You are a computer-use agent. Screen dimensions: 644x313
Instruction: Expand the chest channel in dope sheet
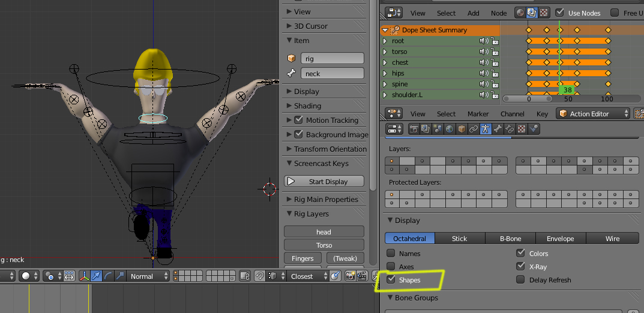click(x=385, y=63)
